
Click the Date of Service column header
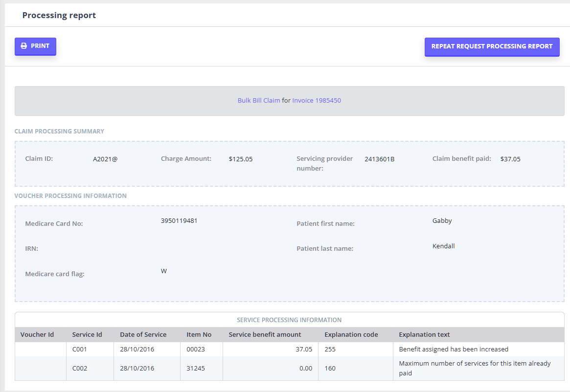point(143,335)
